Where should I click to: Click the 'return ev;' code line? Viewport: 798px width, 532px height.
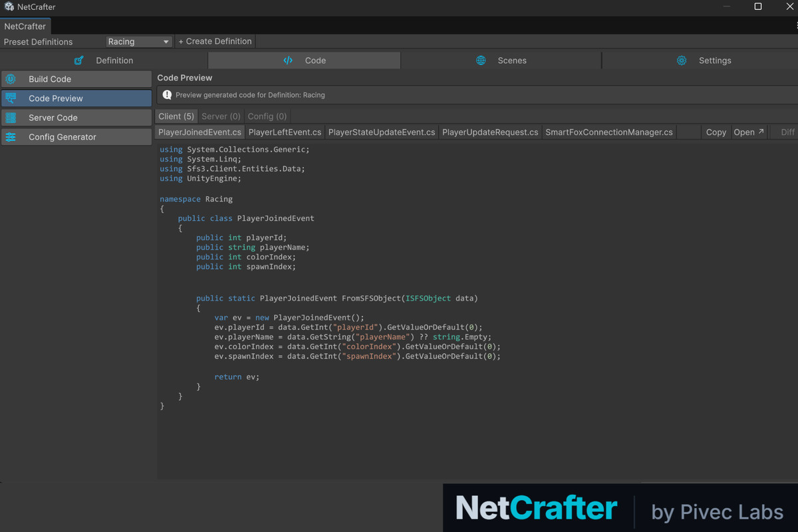(x=237, y=376)
